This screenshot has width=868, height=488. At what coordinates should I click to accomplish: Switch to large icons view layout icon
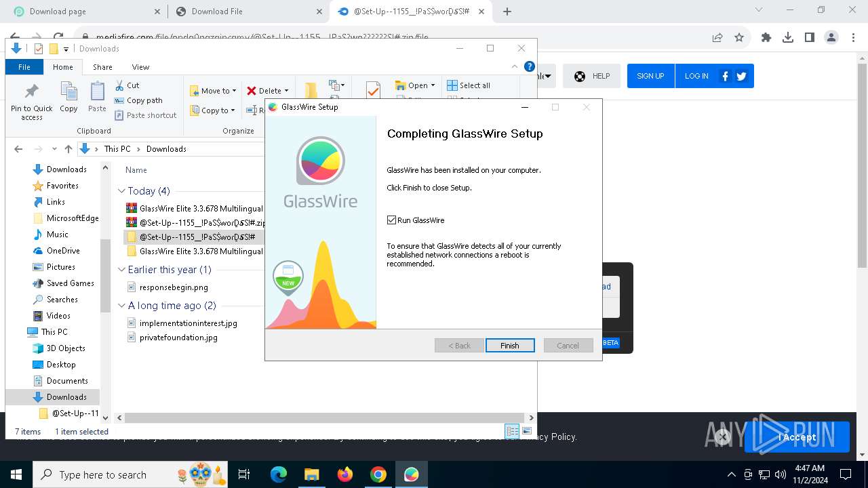[x=527, y=432]
